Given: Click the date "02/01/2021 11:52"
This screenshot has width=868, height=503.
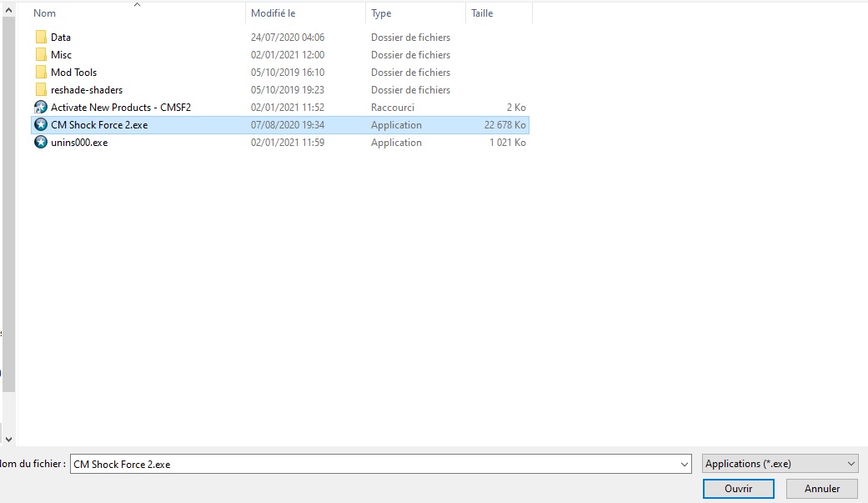Looking at the screenshot, I should tap(288, 107).
